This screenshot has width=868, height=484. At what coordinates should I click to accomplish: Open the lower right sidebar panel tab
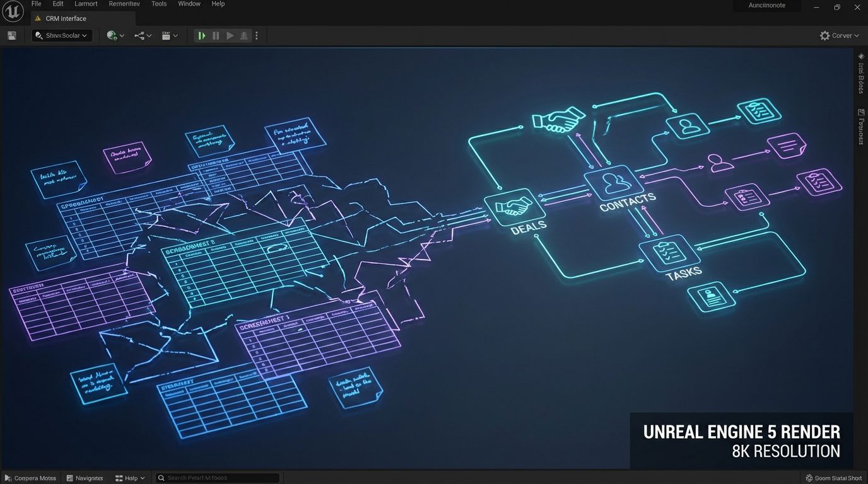click(861, 126)
